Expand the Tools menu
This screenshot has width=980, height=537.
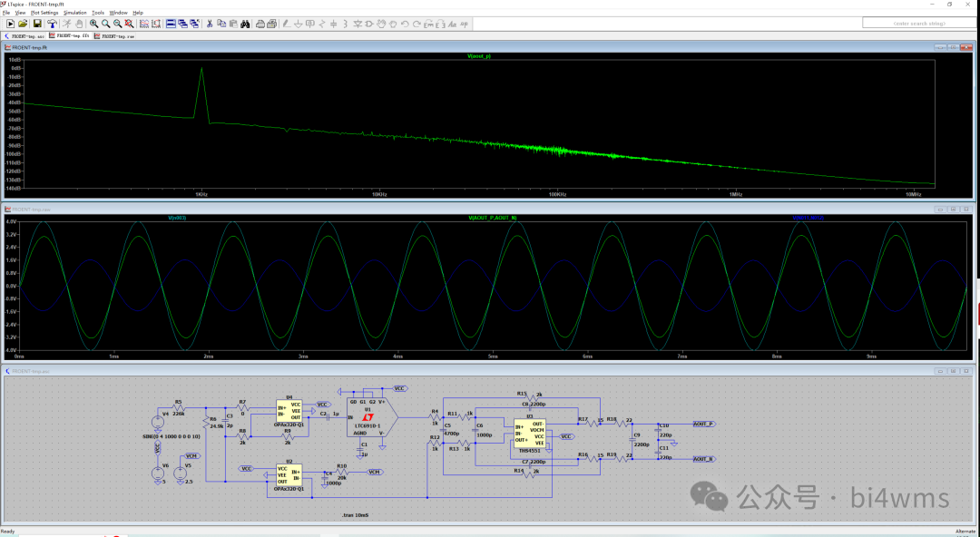pos(98,13)
